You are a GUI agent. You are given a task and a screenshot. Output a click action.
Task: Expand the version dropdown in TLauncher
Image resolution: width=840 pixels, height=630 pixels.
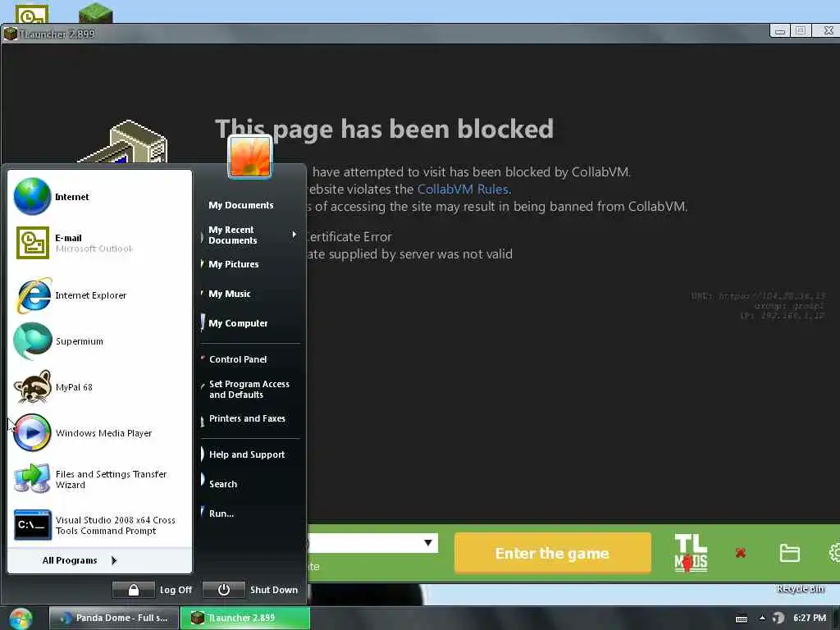427,543
